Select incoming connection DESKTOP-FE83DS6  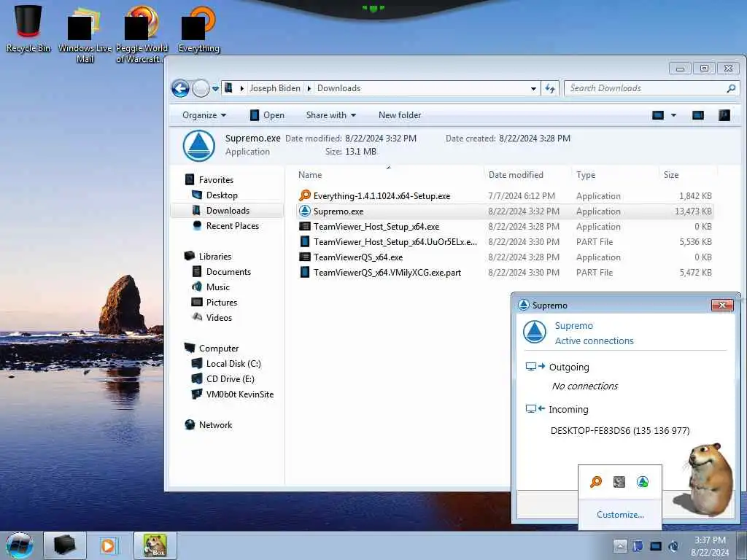620,430
